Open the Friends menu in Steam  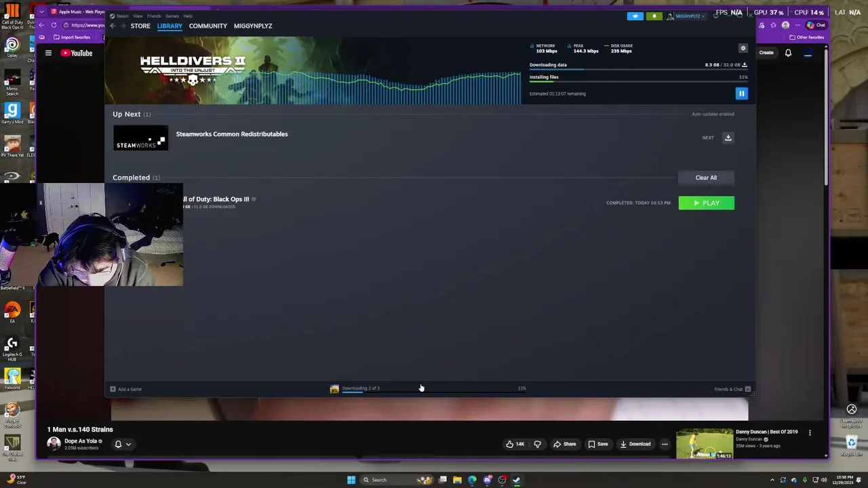154,16
